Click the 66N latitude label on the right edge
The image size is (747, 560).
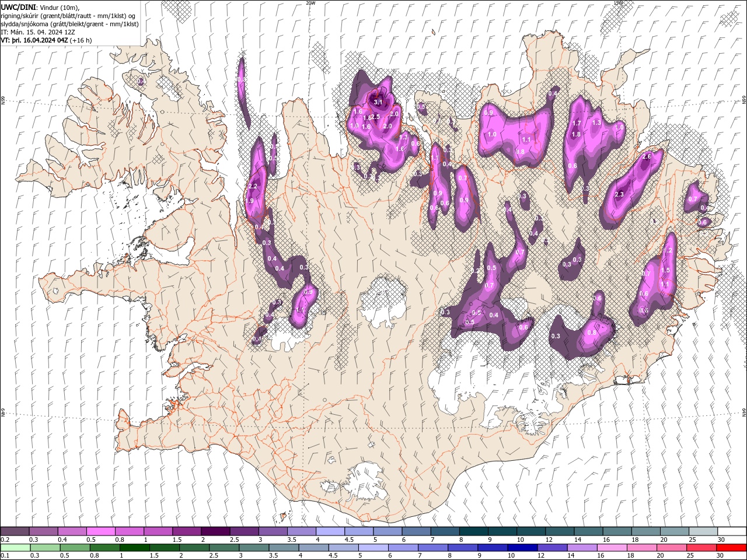point(744,101)
